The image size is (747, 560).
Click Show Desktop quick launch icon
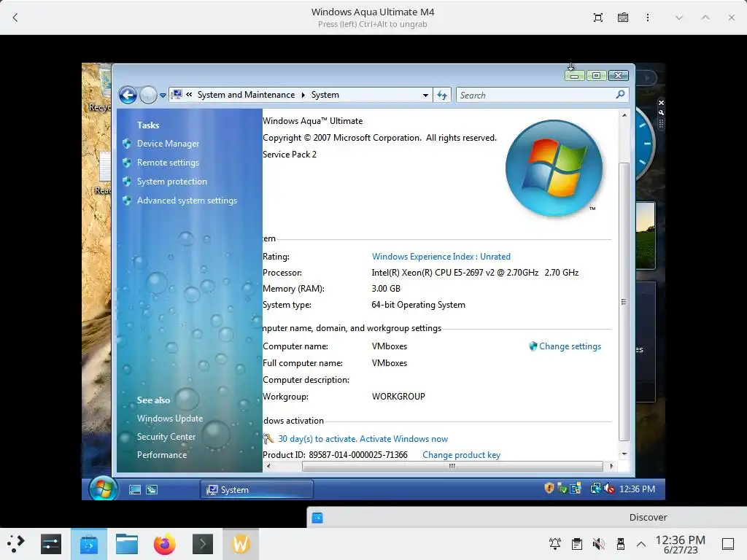click(x=135, y=489)
